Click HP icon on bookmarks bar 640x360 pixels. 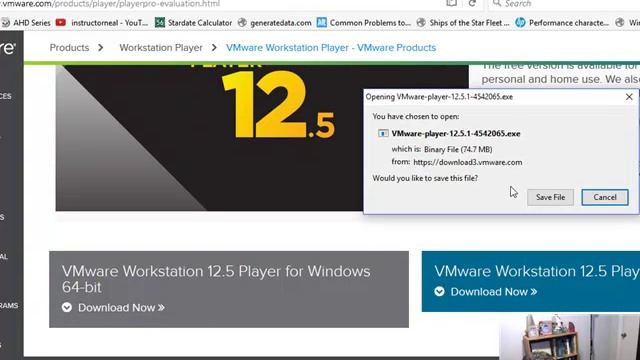tap(520, 23)
